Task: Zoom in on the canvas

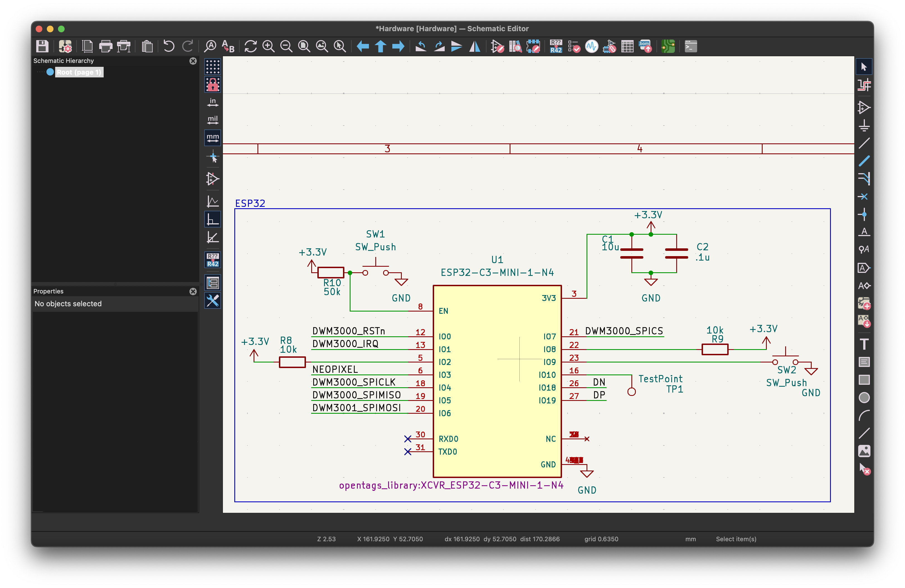Action: [268, 46]
